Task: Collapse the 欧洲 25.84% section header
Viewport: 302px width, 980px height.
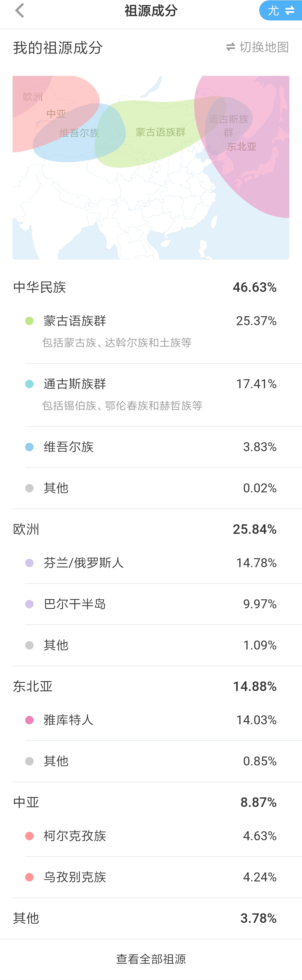Action: [151, 529]
